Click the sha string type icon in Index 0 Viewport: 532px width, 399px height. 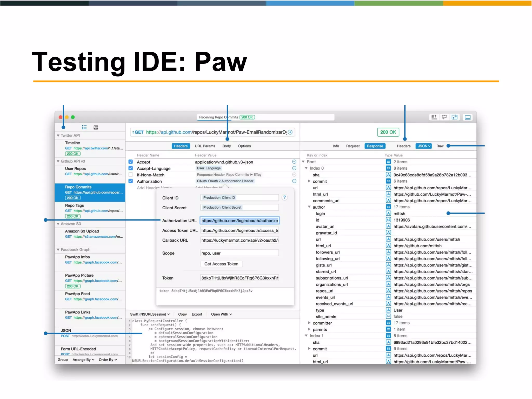point(388,175)
